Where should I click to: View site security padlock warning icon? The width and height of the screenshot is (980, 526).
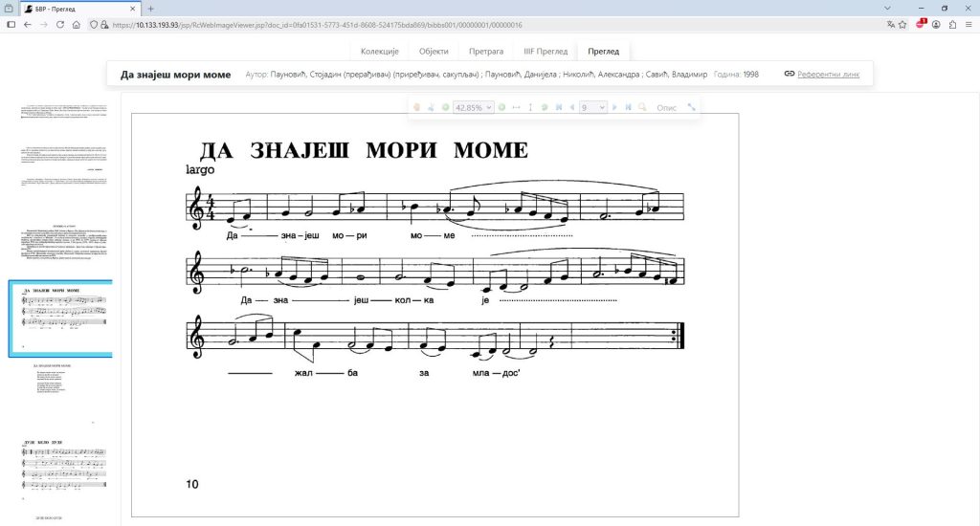(104, 25)
